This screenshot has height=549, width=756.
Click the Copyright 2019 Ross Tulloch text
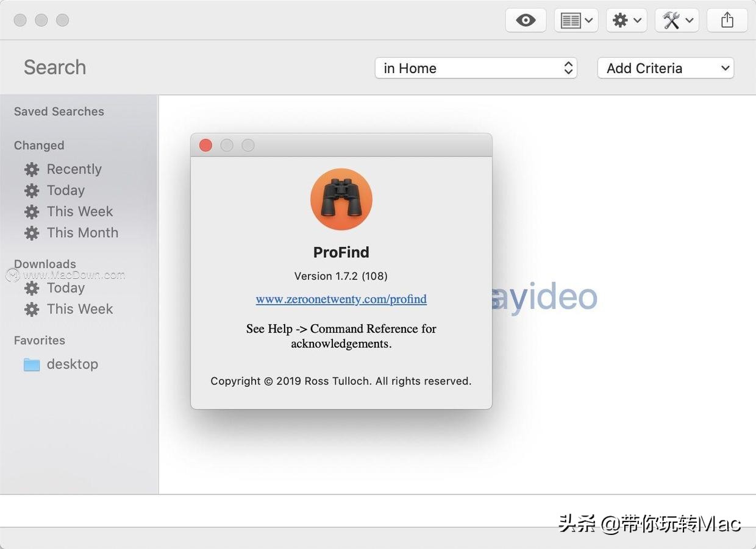point(341,381)
